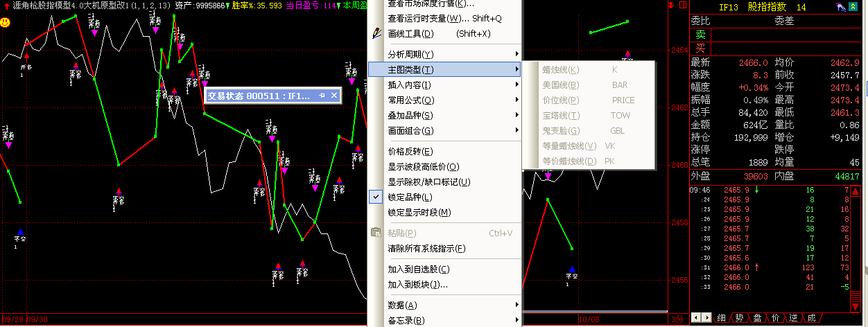Select 蜡烛线(K) chart type
The image size is (868, 327).
(589, 70)
